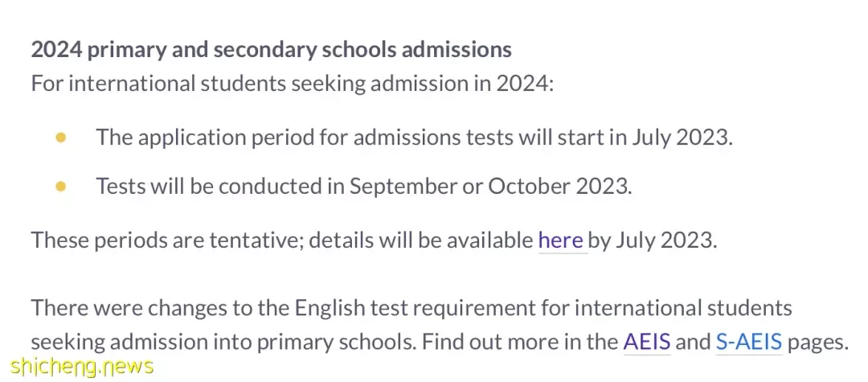
Task: Click "October 2023" in the second bullet
Action: [x=559, y=187]
